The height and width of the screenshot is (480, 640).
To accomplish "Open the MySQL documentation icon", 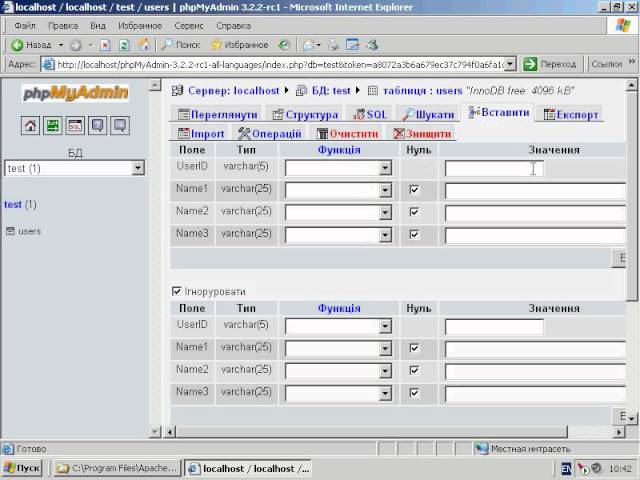I will pos(120,126).
